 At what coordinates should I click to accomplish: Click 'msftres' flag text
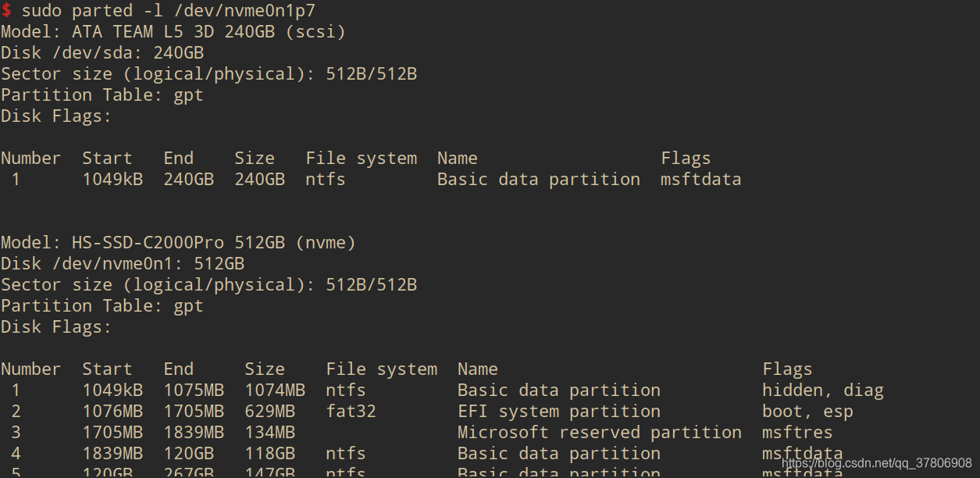pyautogui.click(x=797, y=433)
